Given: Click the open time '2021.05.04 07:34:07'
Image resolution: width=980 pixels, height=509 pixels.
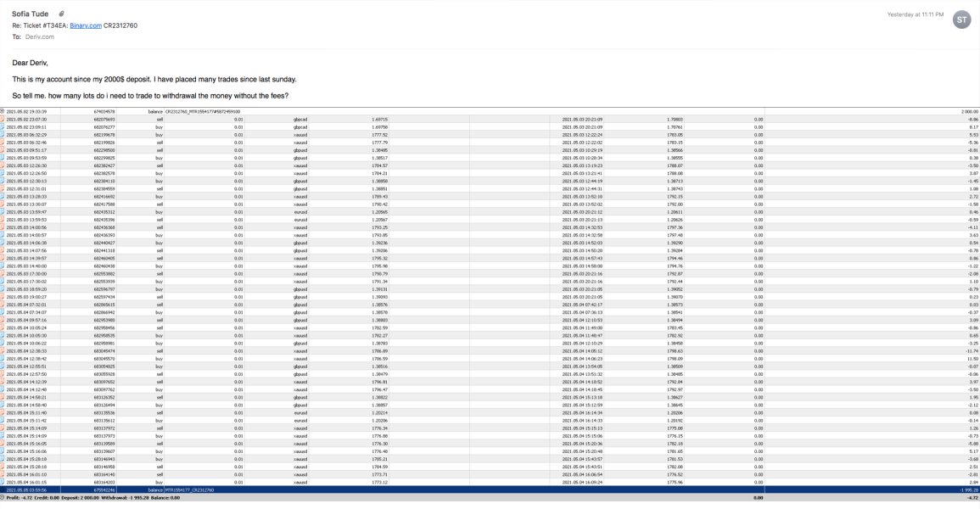Looking at the screenshot, I should [x=26, y=312].
